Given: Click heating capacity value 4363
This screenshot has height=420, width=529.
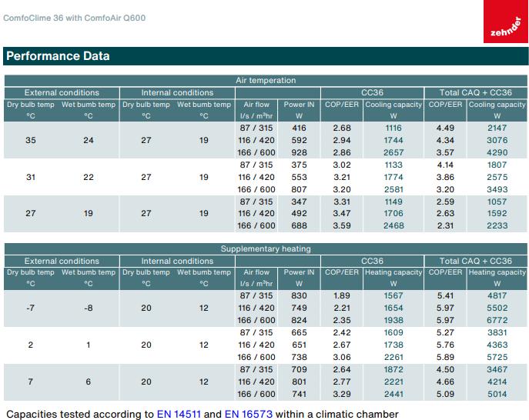Looking at the screenshot, I should (x=497, y=345).
